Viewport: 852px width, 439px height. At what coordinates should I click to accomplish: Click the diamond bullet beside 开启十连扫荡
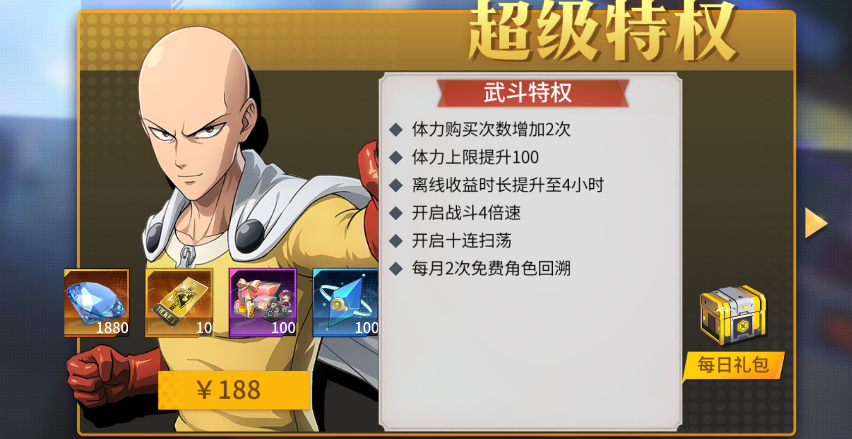coord(396,241)
